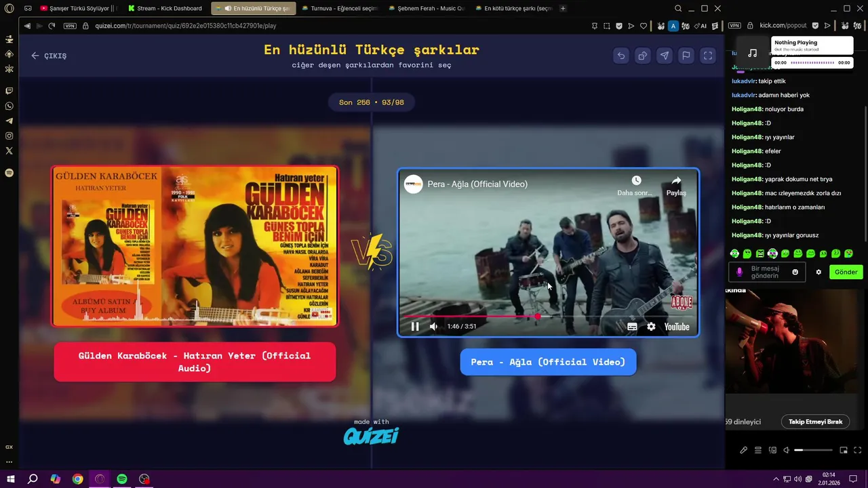The height and width of the screenshot is (488, 868).
Task: Open YouTube player settings gear
Action: coord(651,327)
